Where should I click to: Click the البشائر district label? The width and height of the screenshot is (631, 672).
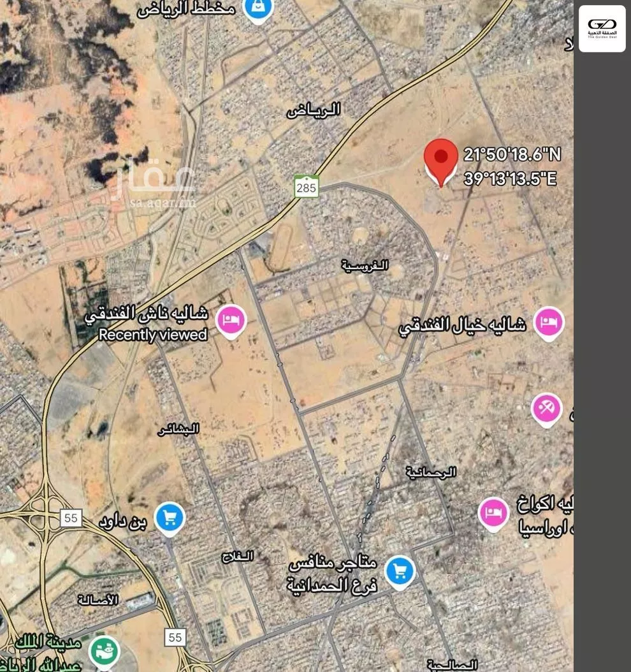178,429
